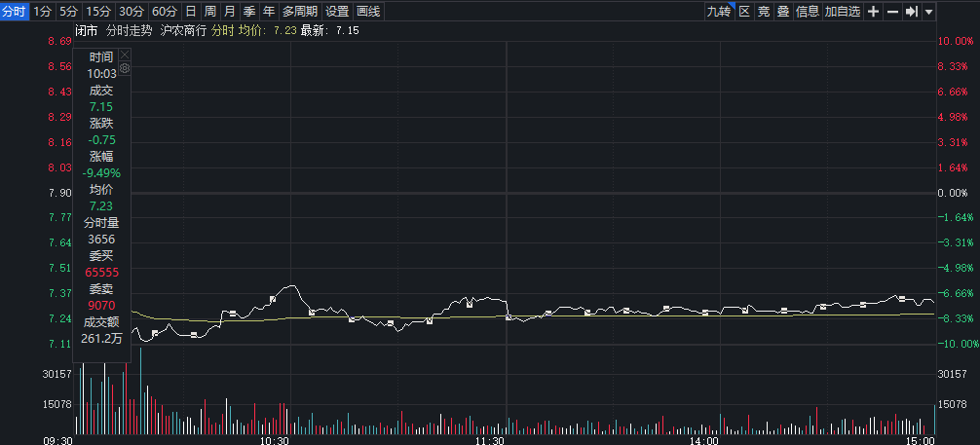Click the 65555 bid volume value
Viewport: 980px width, 445px height.
tap(102, 273)
